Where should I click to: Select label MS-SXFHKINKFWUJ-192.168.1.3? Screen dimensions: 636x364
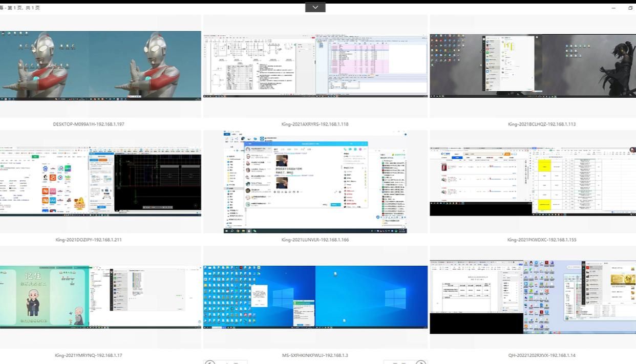click(315, 355)
